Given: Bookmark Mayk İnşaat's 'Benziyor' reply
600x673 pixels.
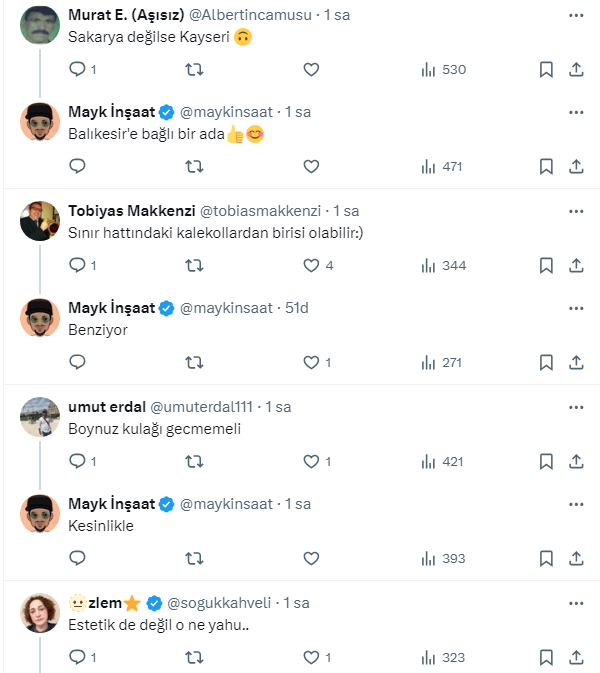Looking at the screenshot, I should [546, 362].
